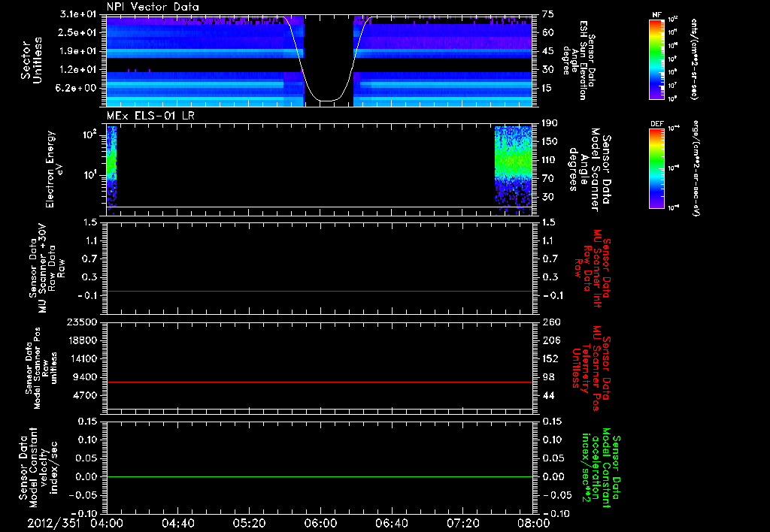770x532 pixels.
Task: Click the 150 scanner angle tick label
Action: coord(550,142)
